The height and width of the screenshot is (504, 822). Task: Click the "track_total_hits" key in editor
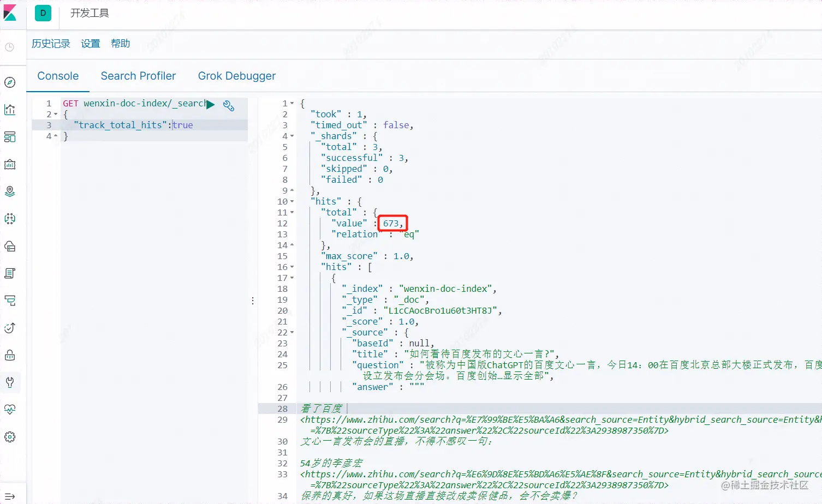point(121,125)
